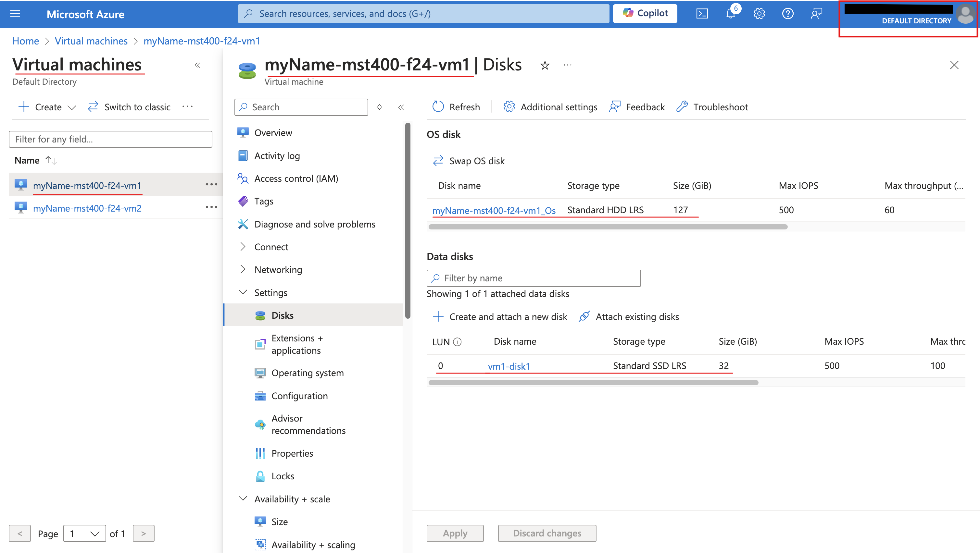Switch to classic view
The height and width of the screenshot is (553, 980).
(129, 107)
